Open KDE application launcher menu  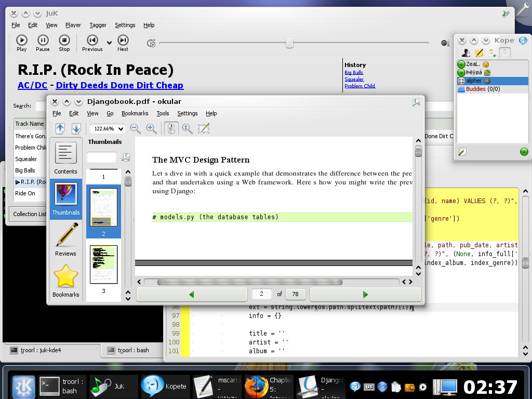23,386
